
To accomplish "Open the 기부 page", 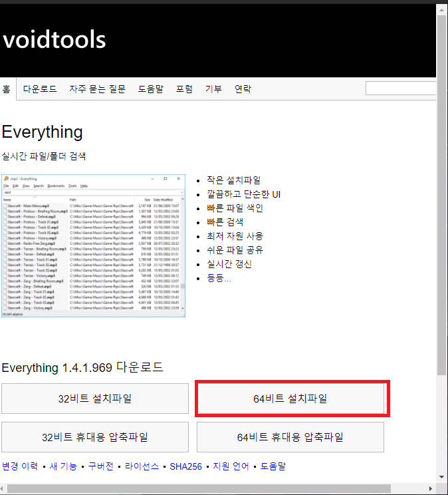I will (x=213, y=89).
